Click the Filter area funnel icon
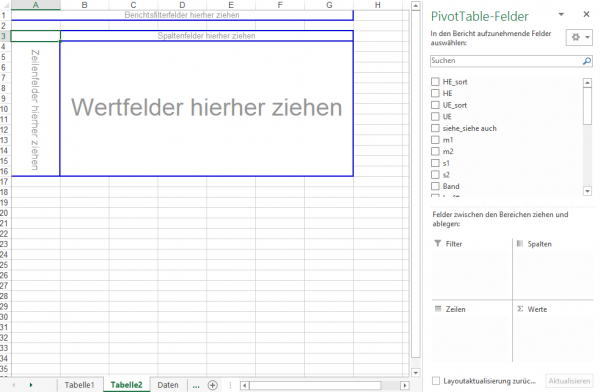This screenshot has width=600, height=392. click(x=438, y=243)
